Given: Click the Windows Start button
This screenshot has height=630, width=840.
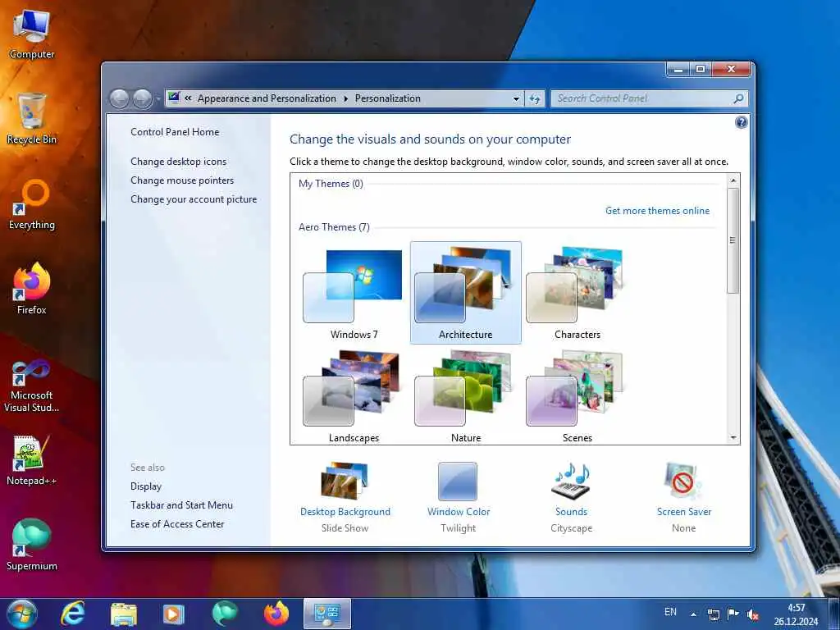Looking at the screenshot, I should click(22, 614).
